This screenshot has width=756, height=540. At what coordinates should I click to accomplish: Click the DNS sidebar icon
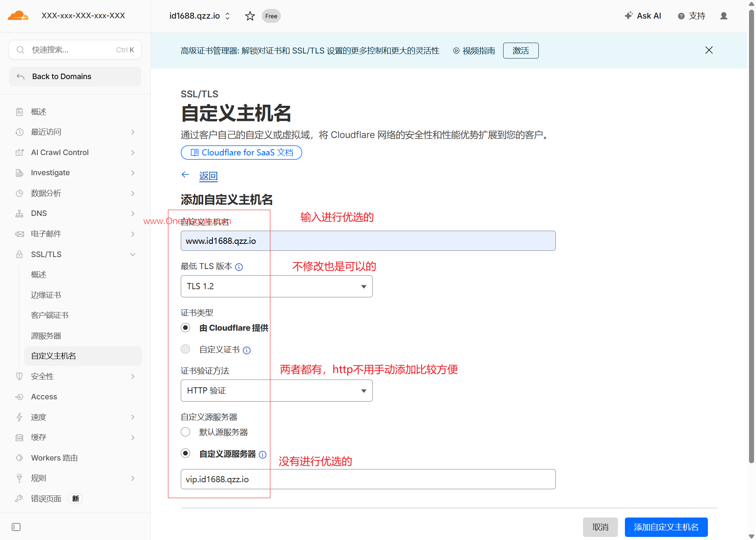(x=19, y=214)
